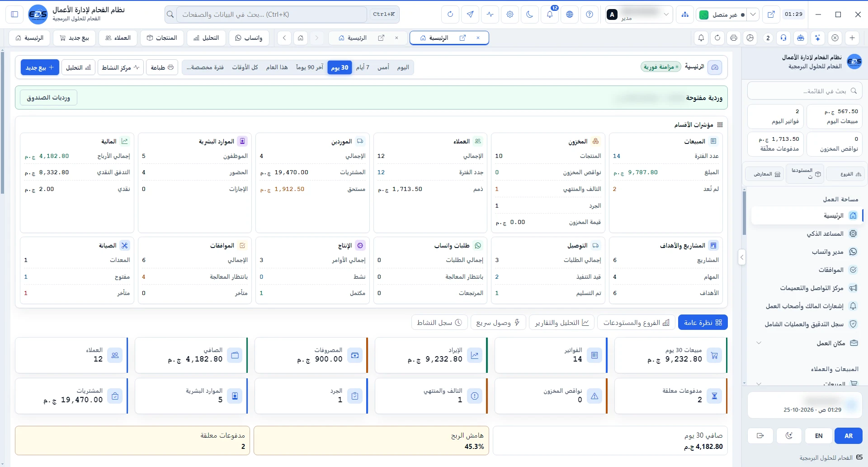The height and width of the screenshot is (467, 868).
Task: Open the AI sparkle icon in tab toolbar
Action: (x=818, y=38)
